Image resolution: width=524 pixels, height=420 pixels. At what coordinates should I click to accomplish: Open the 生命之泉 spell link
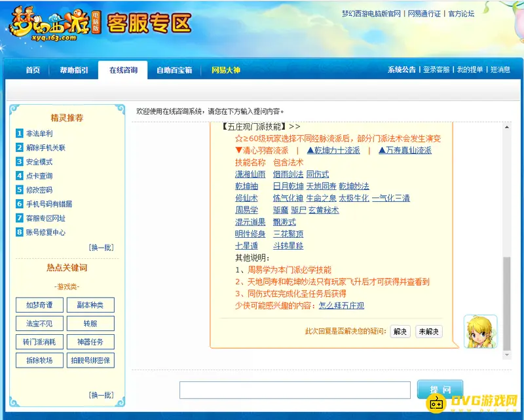point(321,198)
